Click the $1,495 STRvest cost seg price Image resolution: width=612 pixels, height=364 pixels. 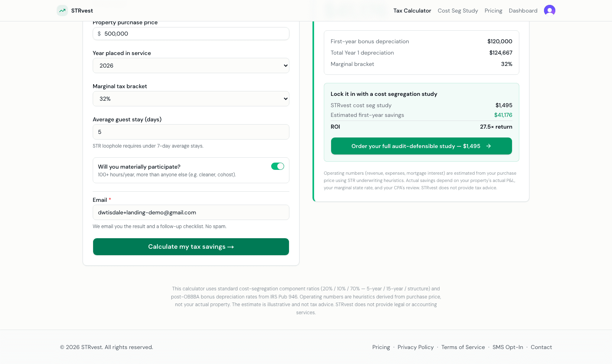pyautogui.click(x=504, y=105)
